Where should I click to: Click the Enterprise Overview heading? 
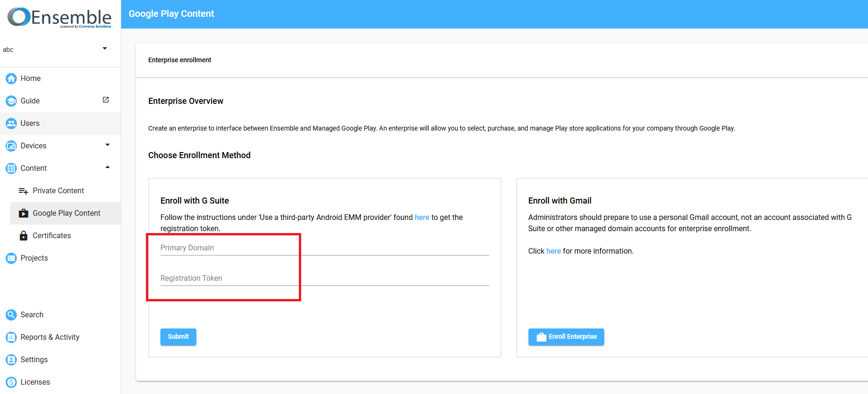[186, 101]
